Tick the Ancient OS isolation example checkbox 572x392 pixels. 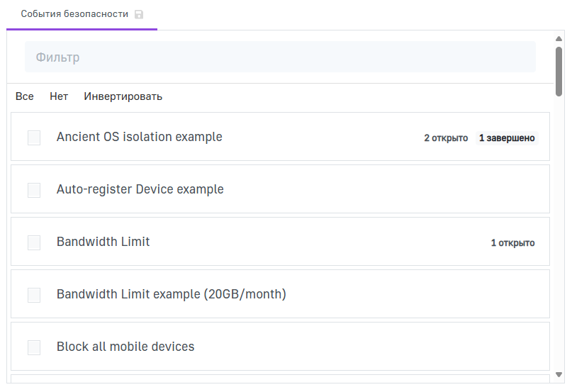coord(34,138)
